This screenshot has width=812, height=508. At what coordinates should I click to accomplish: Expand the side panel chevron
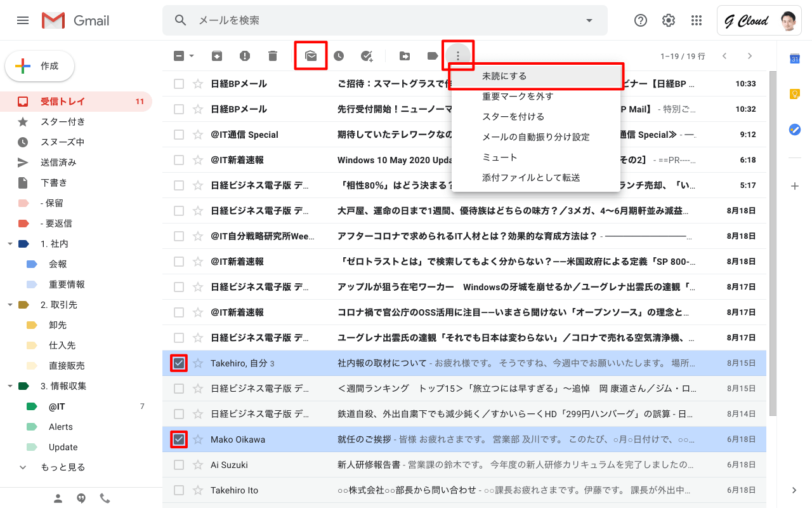coord(794,490)
